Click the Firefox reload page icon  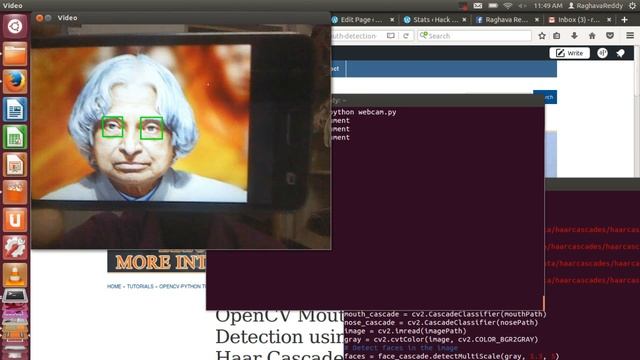pyautogui.click(x=406, y=36)
